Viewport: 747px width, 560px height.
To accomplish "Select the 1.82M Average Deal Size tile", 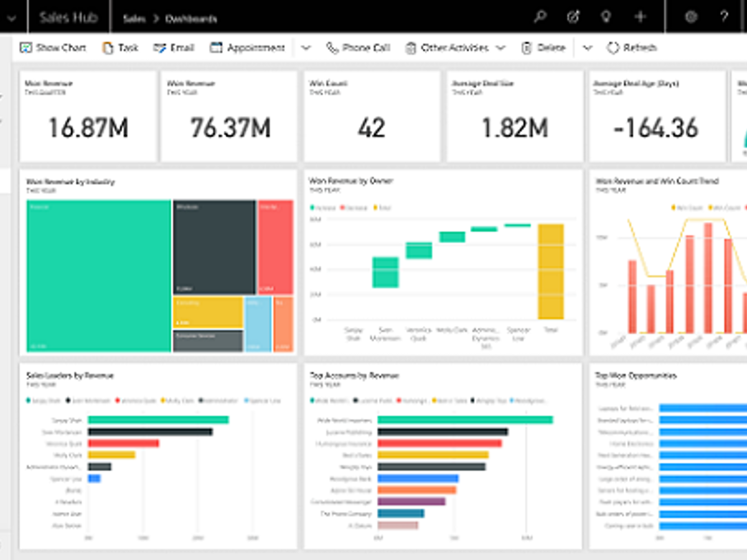I will coord(515,116).
